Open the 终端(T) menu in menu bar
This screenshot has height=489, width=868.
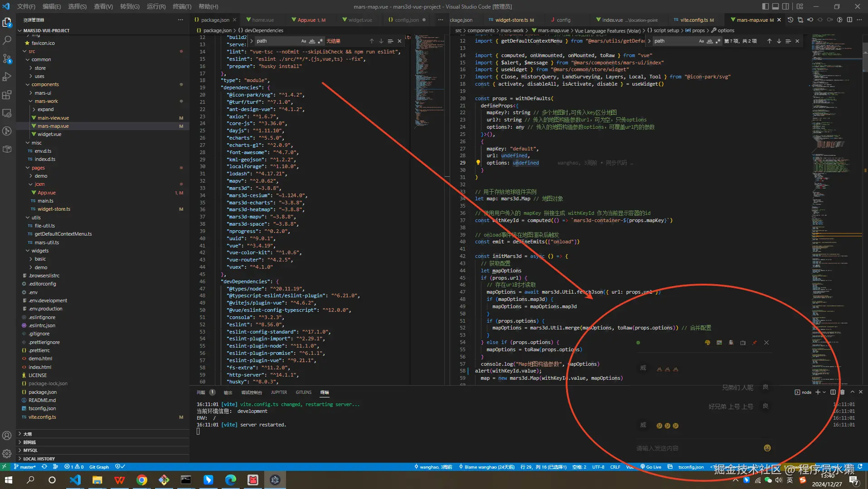[182, 6]
